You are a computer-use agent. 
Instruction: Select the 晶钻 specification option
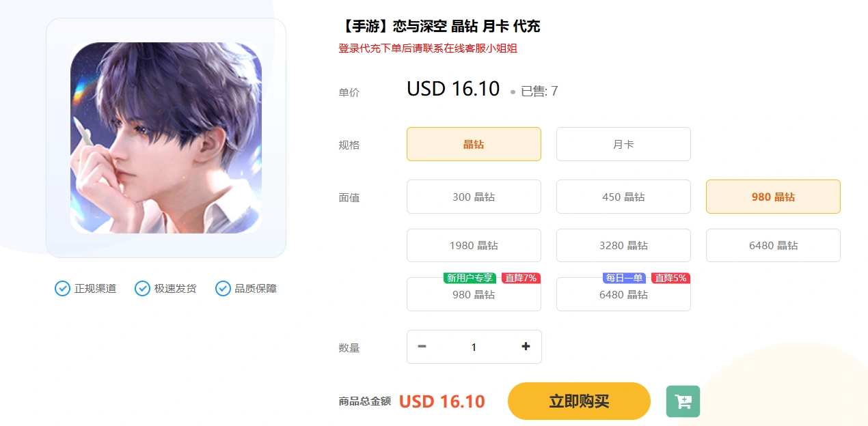click(x=474, y=144)
